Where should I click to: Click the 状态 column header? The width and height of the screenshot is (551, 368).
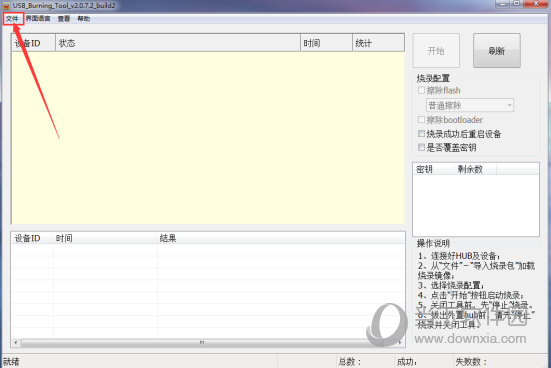pyautogui.click(x=178, y=43)
